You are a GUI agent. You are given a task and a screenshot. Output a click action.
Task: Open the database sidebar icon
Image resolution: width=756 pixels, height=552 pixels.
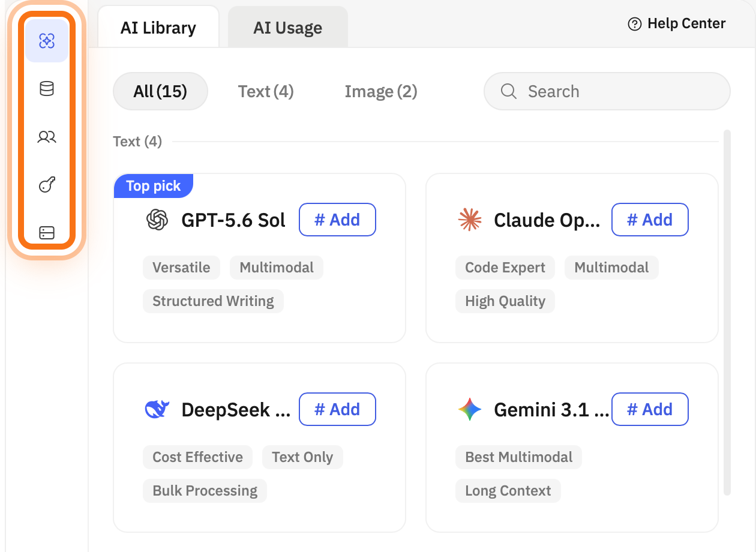[47, 89]
